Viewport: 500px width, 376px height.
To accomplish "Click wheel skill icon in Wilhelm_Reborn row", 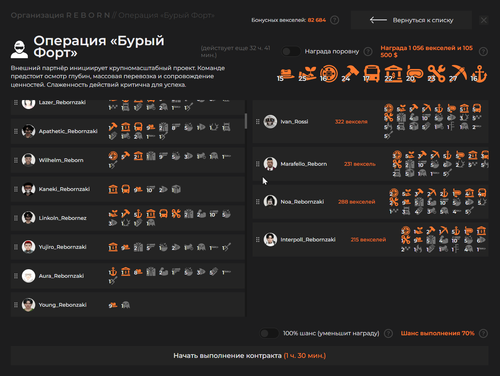I will tap(113, 156).
